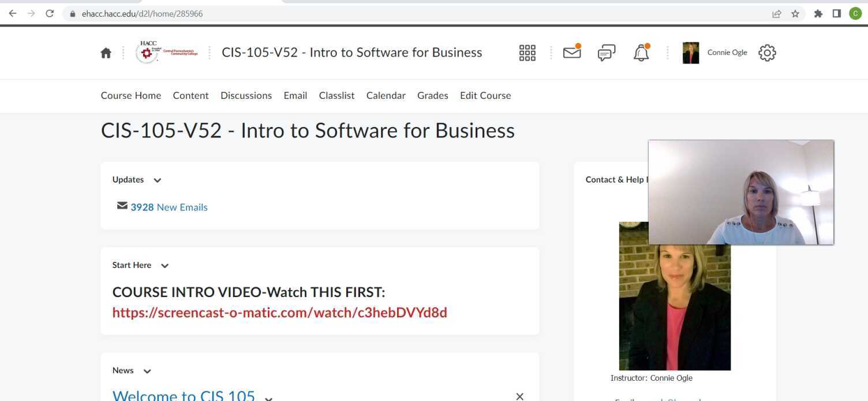The width and height of the screenshot is (868, 401).
Task: Expand the Start Here heading chevron
Action: click(x=164, y=266)
